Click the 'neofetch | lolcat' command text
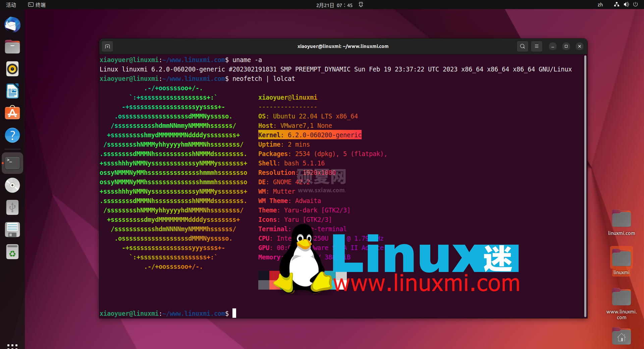This screenshot has height=349, width=644. click(x=264, y=79)
